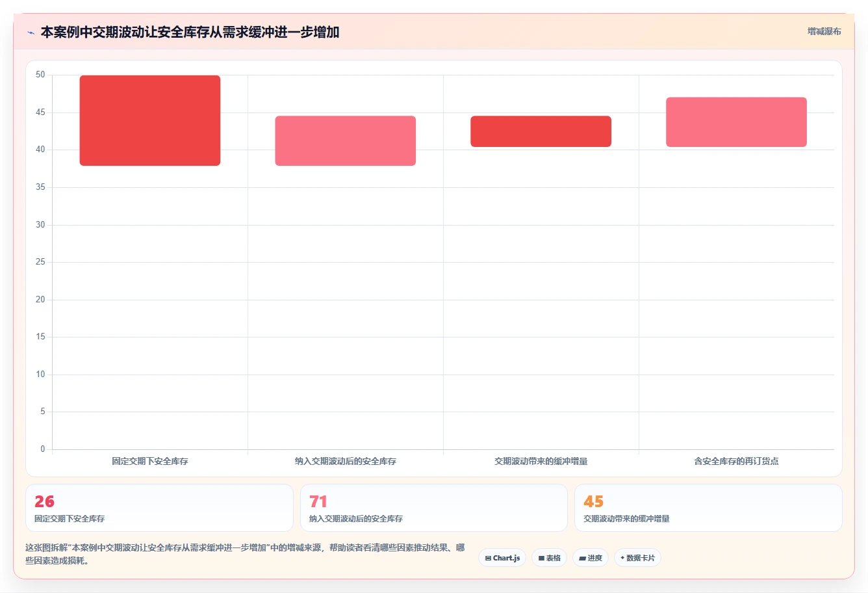
Task: Select the 表格 tag chip
Action: point(549,558)
